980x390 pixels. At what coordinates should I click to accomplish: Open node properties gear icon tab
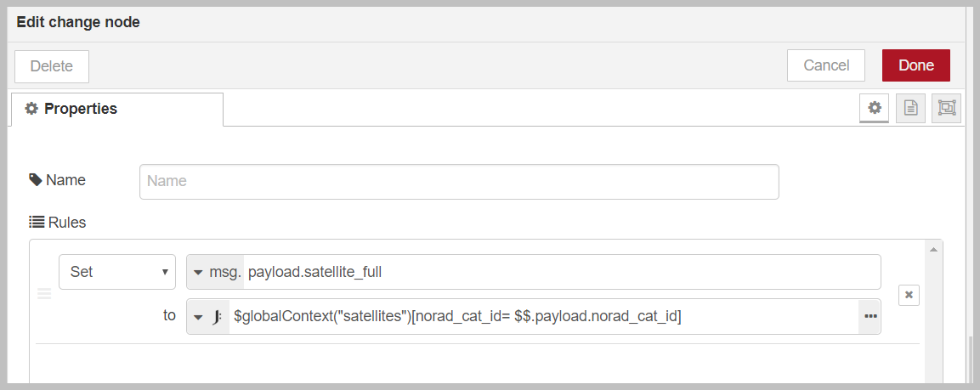[x=875, y=108]
